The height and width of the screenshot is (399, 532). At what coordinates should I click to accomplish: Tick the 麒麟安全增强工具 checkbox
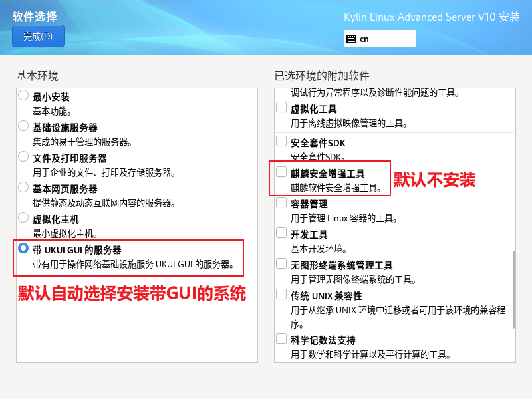click(x=281, y=172)
